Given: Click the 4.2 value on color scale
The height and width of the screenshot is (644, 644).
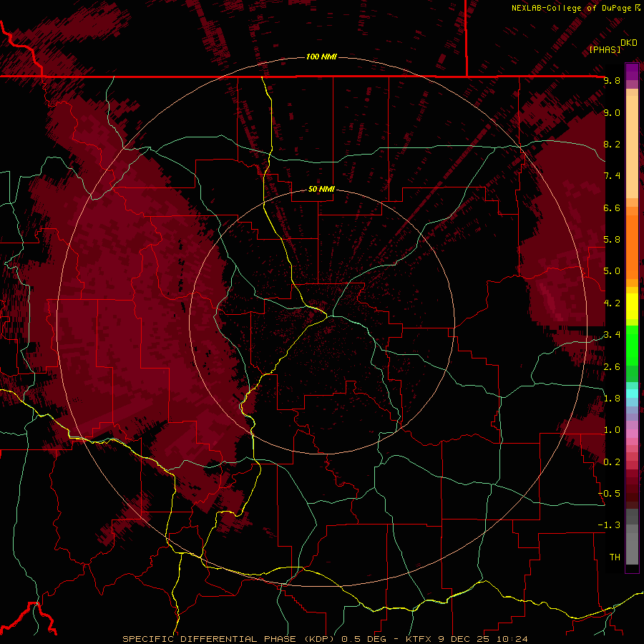Looking at the screenshot, I should (612, 303).
